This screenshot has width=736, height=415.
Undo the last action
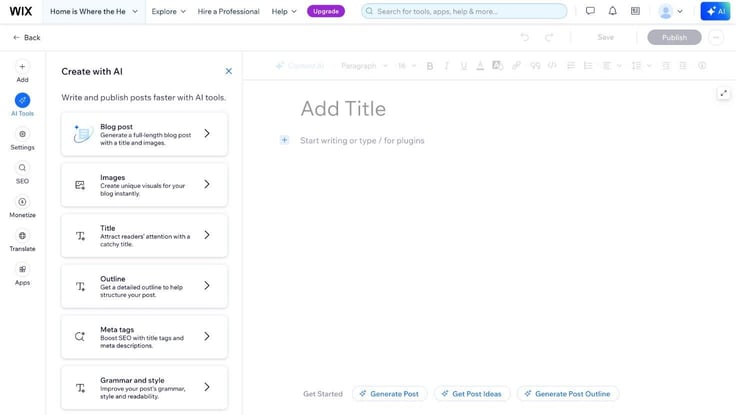[525, 37]
